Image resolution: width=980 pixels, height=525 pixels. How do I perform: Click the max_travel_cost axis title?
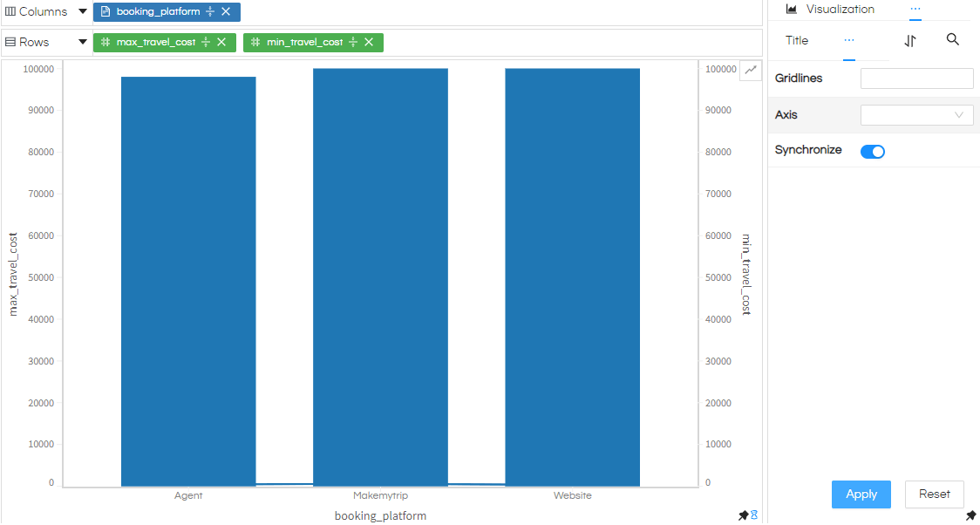(13, 275)
